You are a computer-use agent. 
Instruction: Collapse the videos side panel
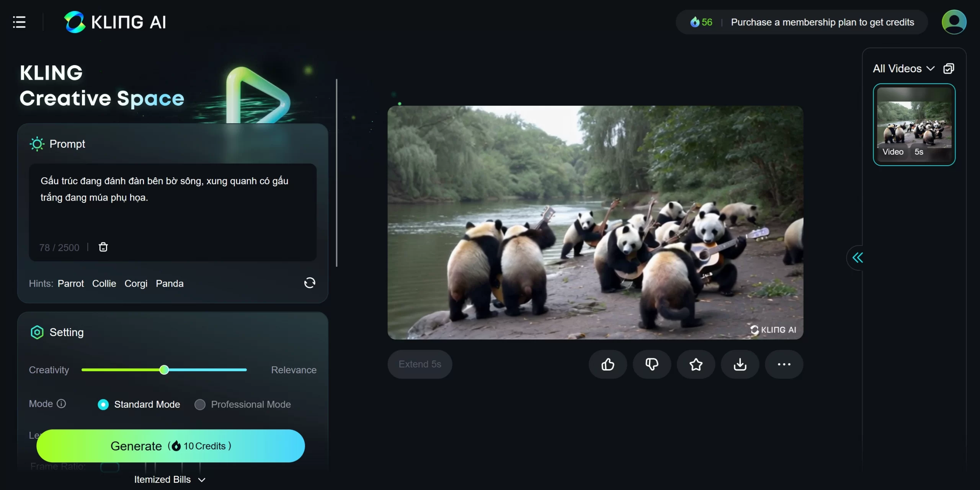[x=857, y=258]
